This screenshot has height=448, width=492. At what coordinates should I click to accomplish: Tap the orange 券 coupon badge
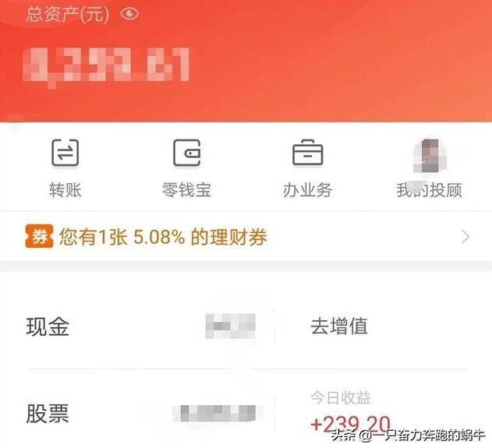pos(39,236)
